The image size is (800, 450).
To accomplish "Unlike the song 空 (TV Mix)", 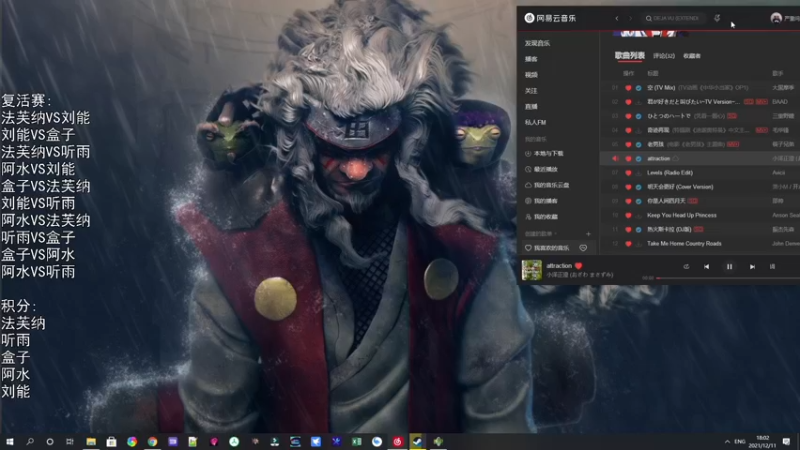I will 628,88.
